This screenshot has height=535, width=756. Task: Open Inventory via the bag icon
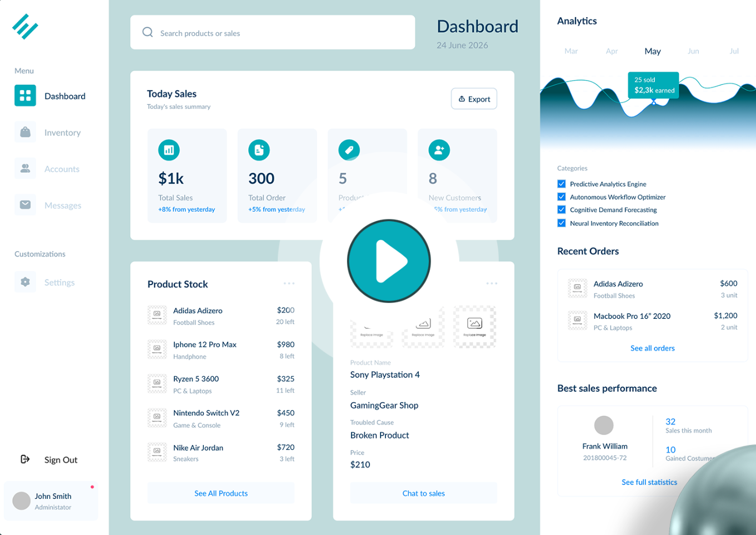(24, 132)
